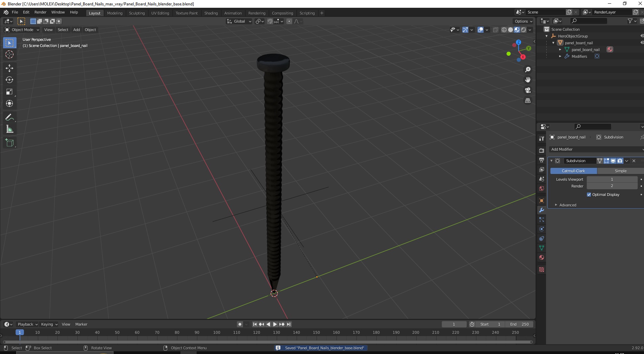This screenshot has height=354, width=644.
Task: Select Catmull-Clark subdivision type
Action: click(573, 171)
